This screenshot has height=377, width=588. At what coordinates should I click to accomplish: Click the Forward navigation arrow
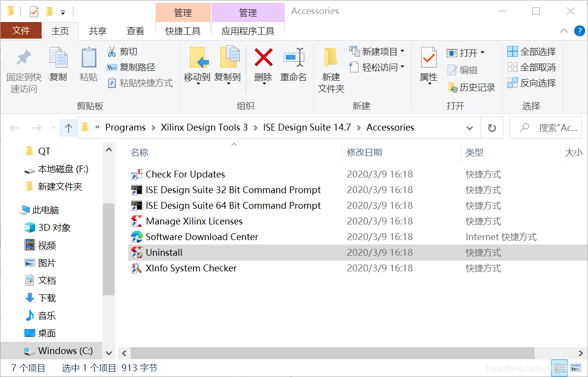[x=37, y=128]
